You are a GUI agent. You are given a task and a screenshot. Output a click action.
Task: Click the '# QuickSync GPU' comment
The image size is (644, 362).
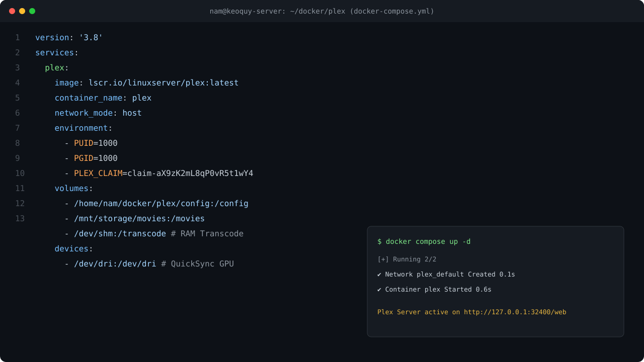click(197, 264)
